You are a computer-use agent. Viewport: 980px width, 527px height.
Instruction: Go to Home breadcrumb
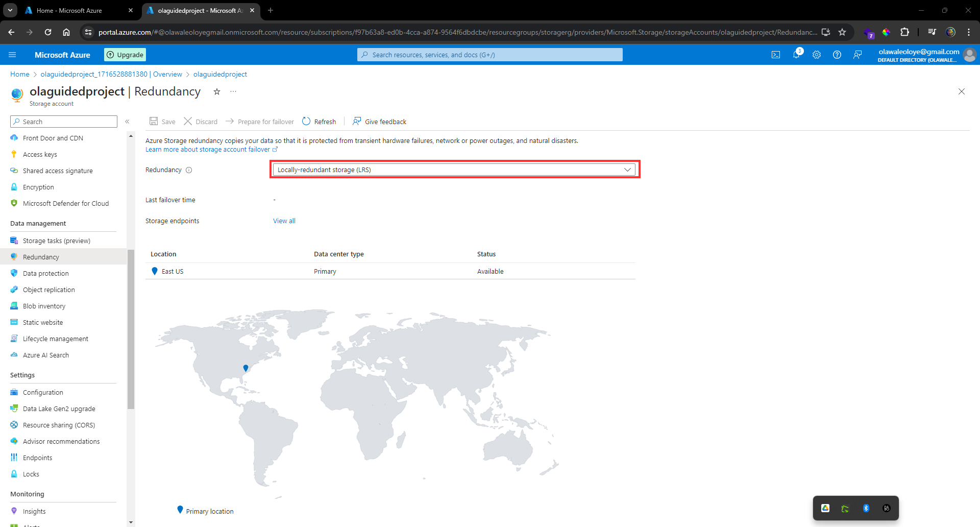pyautogui.click(x=20, y=74)
